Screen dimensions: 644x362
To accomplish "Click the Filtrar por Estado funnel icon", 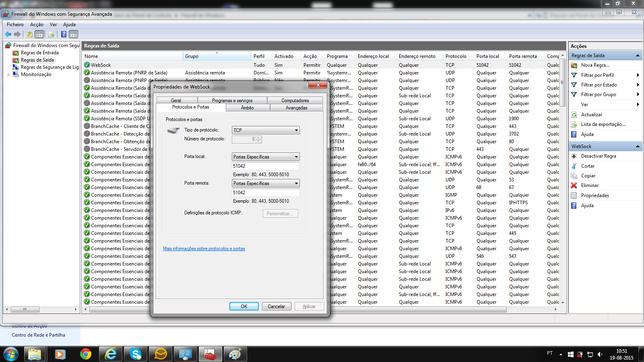I will click(x=574, y=85).
